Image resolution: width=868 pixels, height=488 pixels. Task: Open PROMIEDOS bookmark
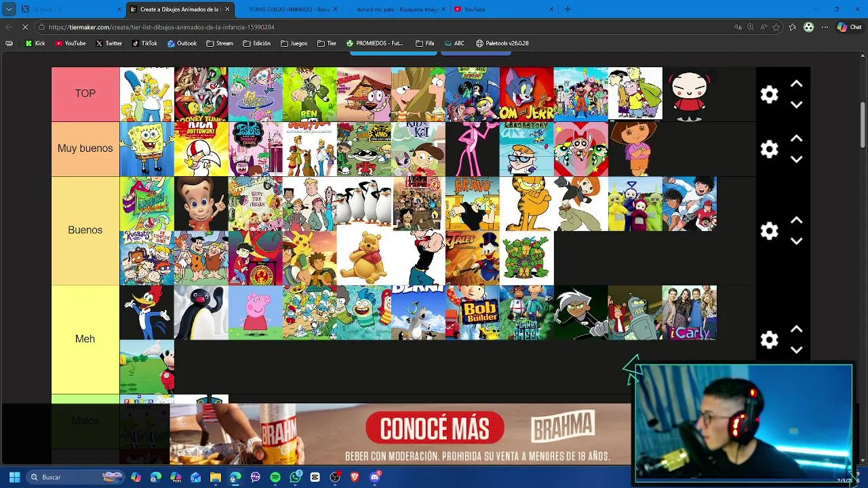tap(374, 43)
